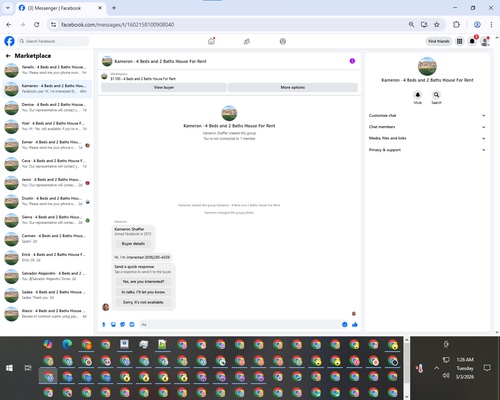
Task: Open Chrome three-dot menu
Action: click(491, 25)
